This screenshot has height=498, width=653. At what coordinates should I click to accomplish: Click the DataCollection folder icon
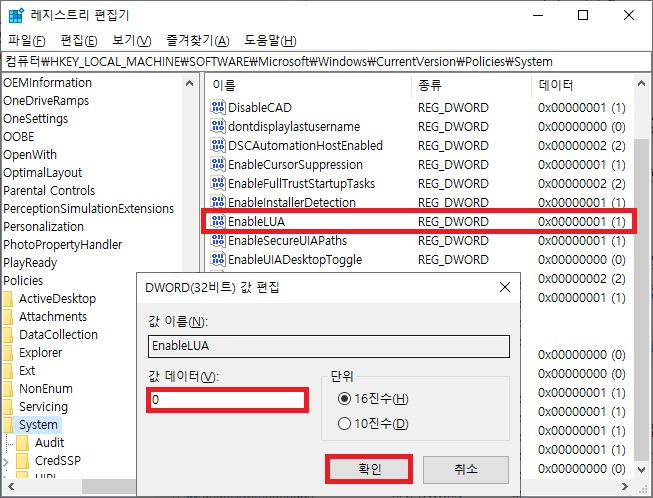point(8,334)
